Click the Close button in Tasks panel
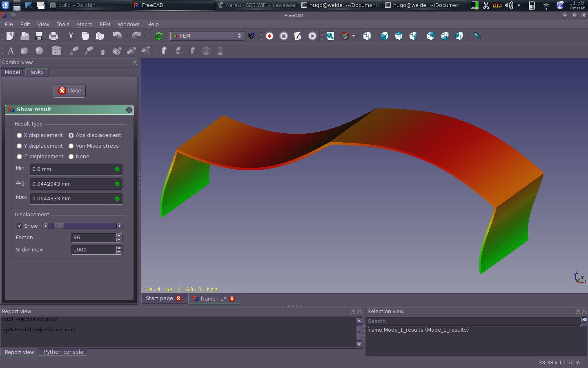The image size is (588, 368). tap(69, 91)
